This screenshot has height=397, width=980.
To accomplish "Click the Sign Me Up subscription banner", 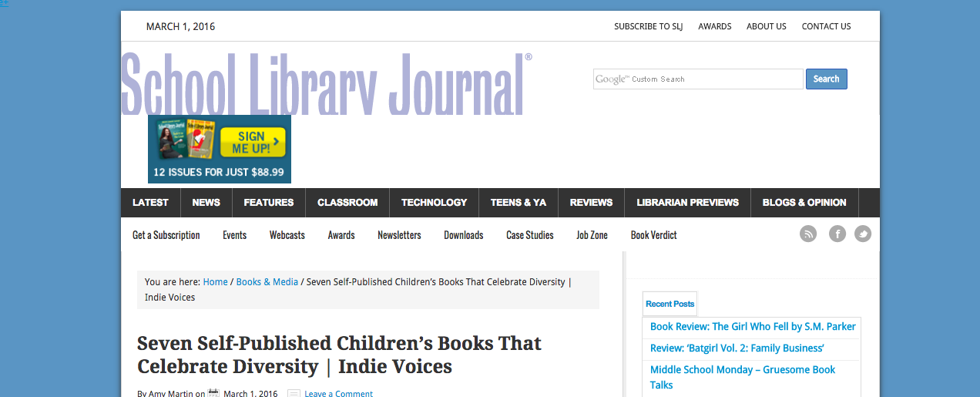I will click(x=220, y=149).
